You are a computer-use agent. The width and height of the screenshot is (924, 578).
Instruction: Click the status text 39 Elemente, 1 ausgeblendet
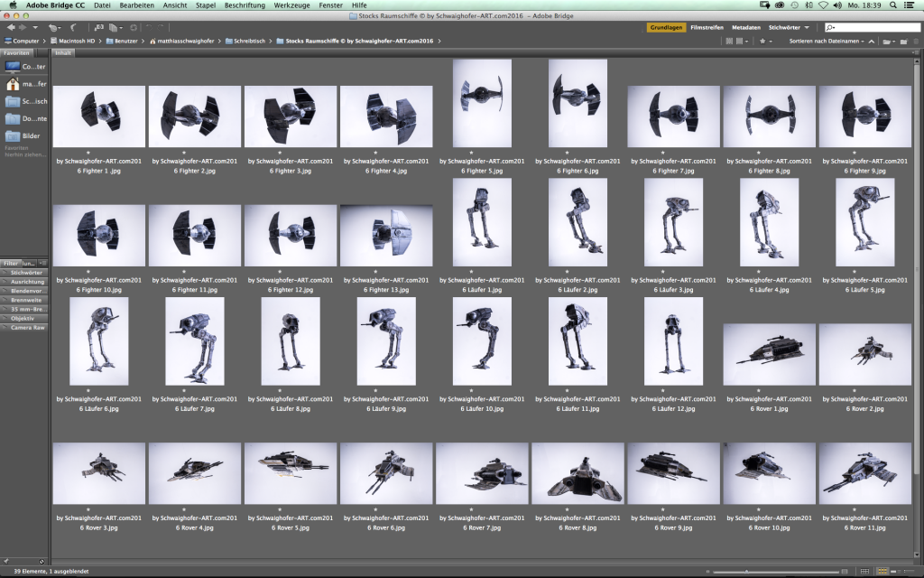click(51, 572)
